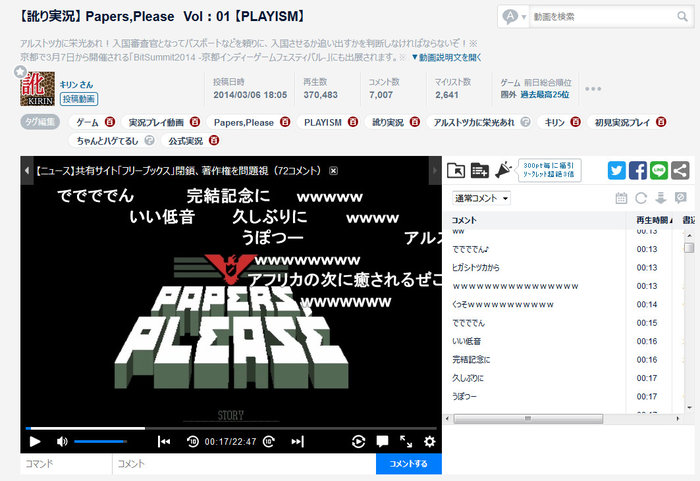Click the タグ編集 button

[x=40, y=122]
